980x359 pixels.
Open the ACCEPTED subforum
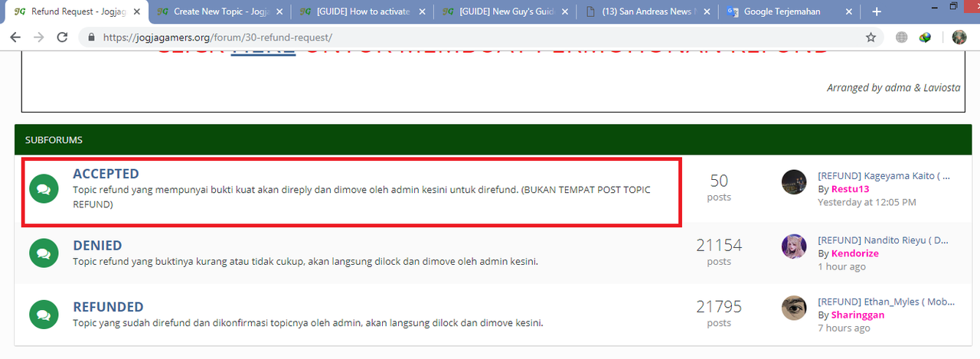click(x=106, y=174)
